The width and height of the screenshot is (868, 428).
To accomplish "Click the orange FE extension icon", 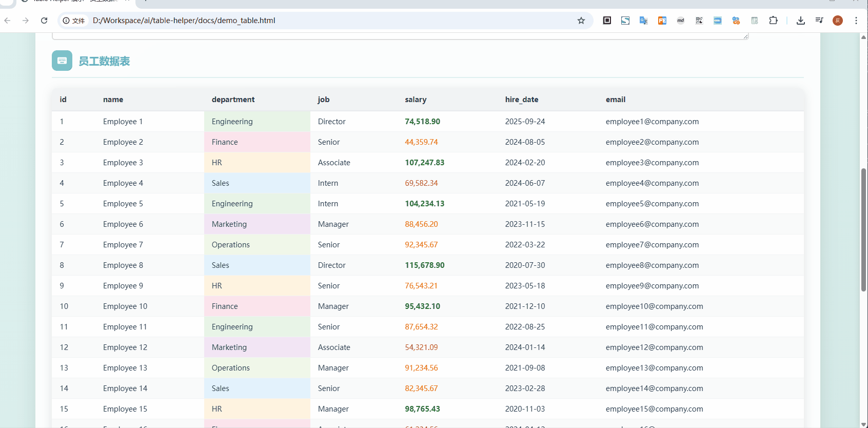I will [x=662, y=21].
